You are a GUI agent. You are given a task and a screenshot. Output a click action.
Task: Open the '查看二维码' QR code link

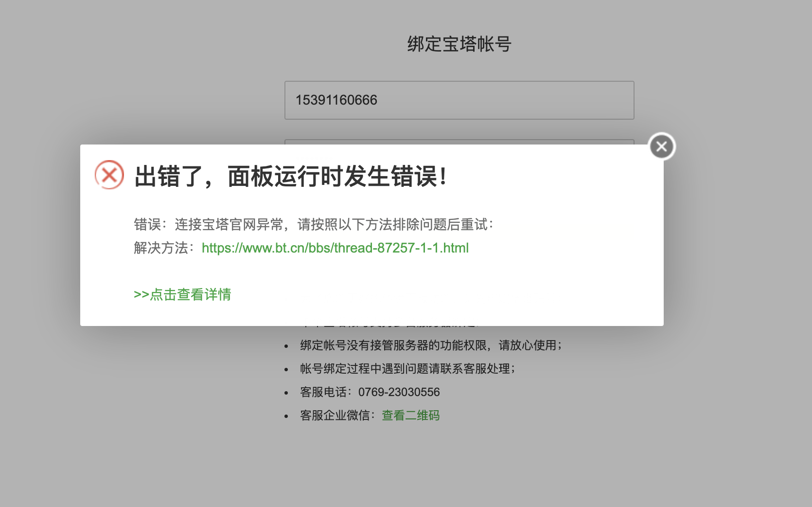[411, 416]
